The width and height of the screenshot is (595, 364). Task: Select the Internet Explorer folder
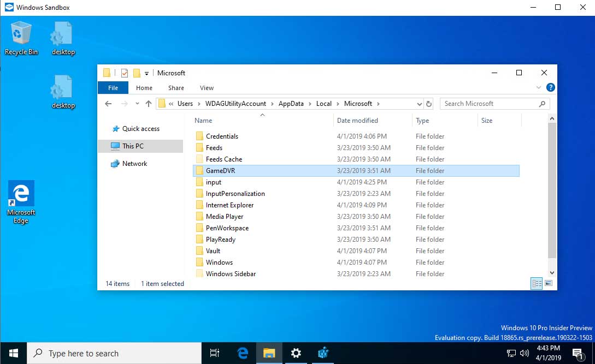[356, 205]
